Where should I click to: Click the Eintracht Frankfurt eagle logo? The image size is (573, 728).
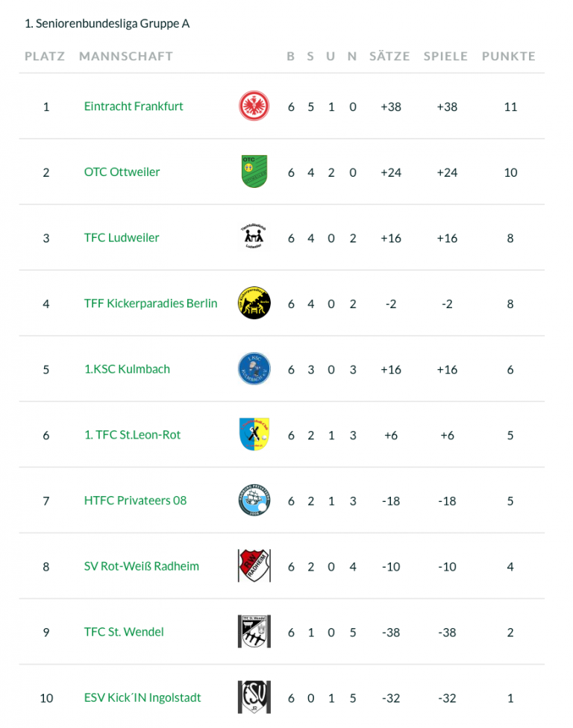(x=254, y=106)
